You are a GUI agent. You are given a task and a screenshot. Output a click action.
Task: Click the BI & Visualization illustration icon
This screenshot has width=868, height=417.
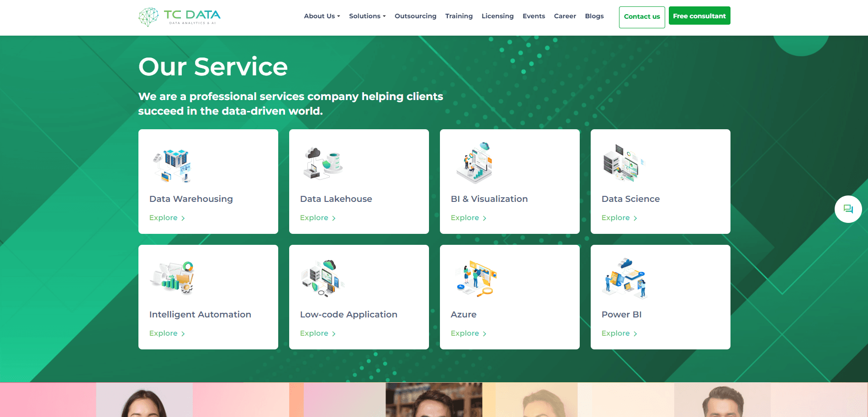(474, 163)
